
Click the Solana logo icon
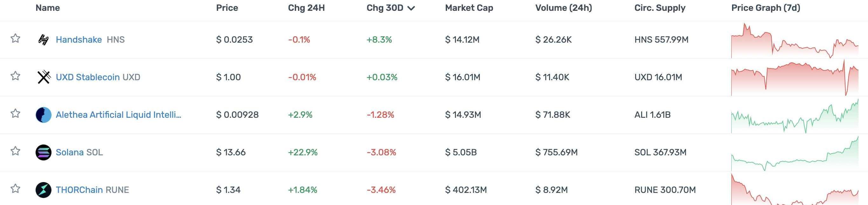[44, 152]
